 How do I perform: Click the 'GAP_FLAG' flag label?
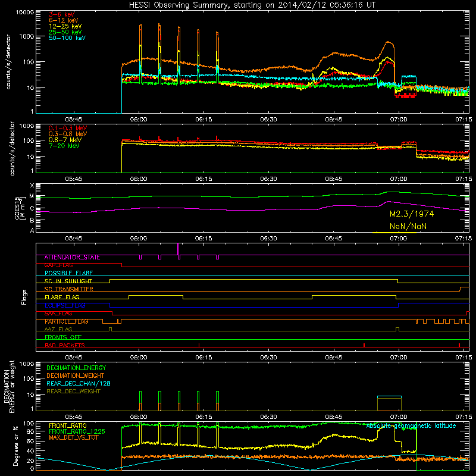58,265
